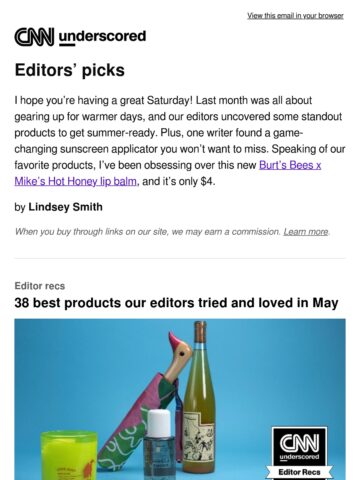Screen dimensions: 360x480
Task: Click the neon green candle in the photo
Action: [69, 455]
